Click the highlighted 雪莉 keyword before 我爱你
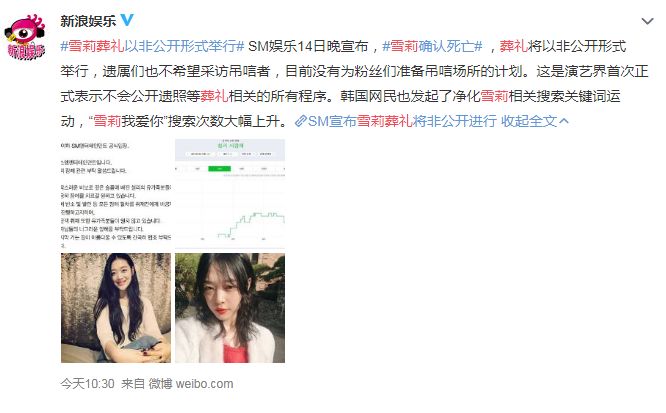Image resolution: width=666 pixels, height=413 pixels. point(107,121)
